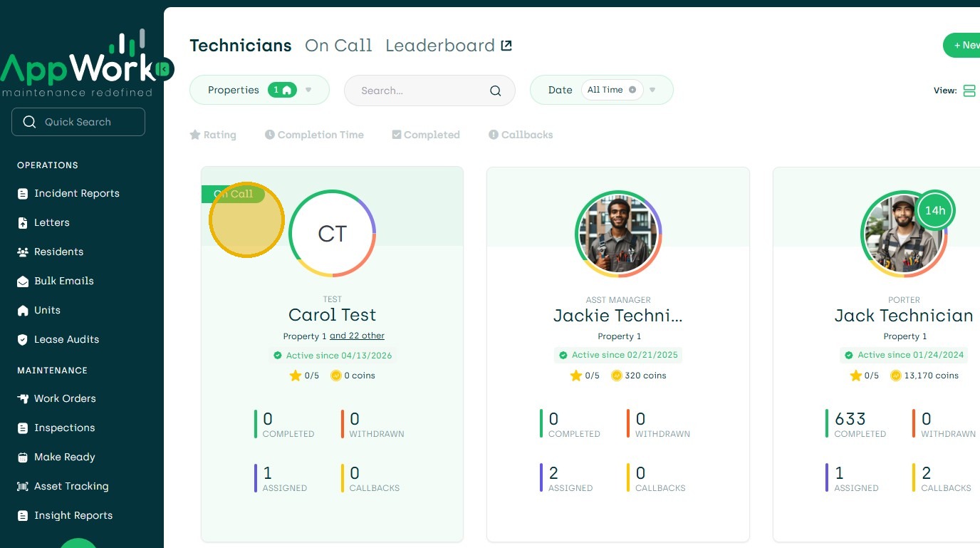The height and width of the screenshot is (548, 980).
Task: Click the Work Orders faucet icon
Action: click(x=23, y=399)
